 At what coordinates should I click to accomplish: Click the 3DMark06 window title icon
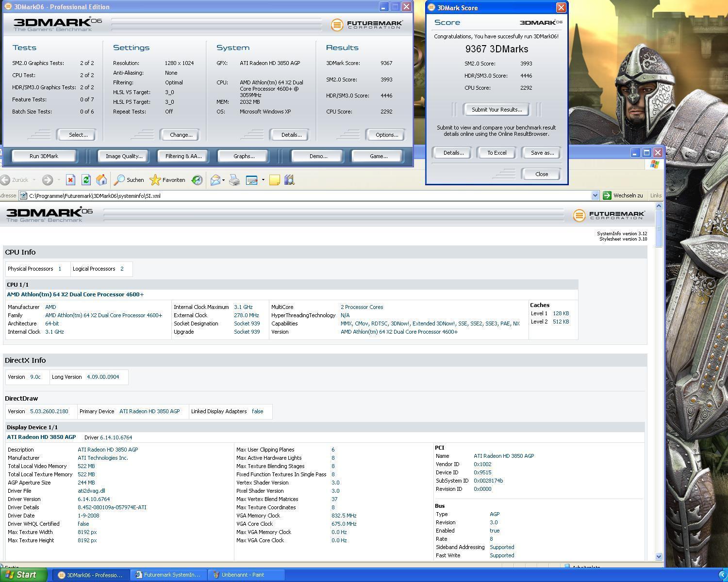[8, 7]
